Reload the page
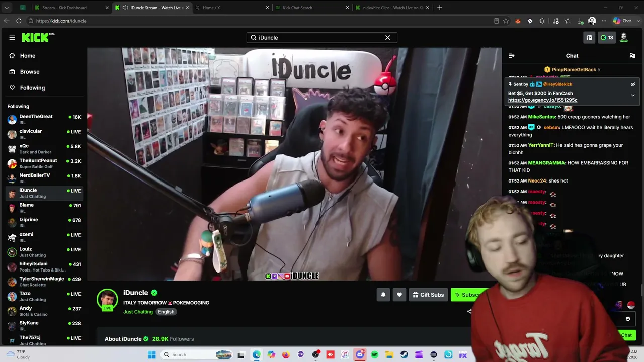 point(19,21)
